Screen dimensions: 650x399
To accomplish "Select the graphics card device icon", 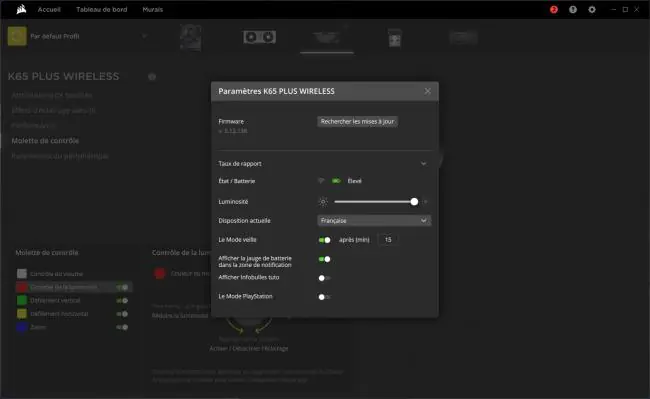I will pos(260,37).
